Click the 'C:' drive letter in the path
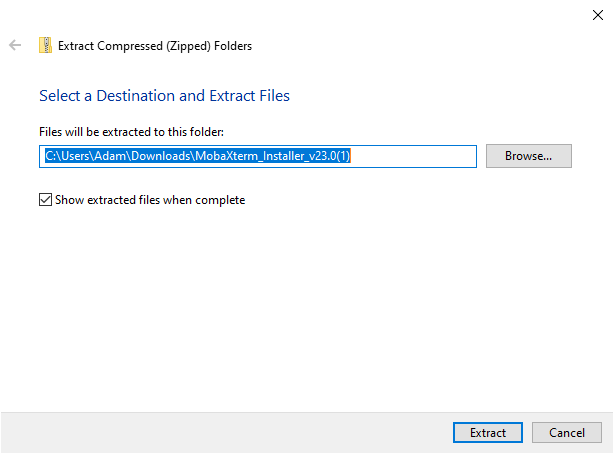 pos(51,156)
